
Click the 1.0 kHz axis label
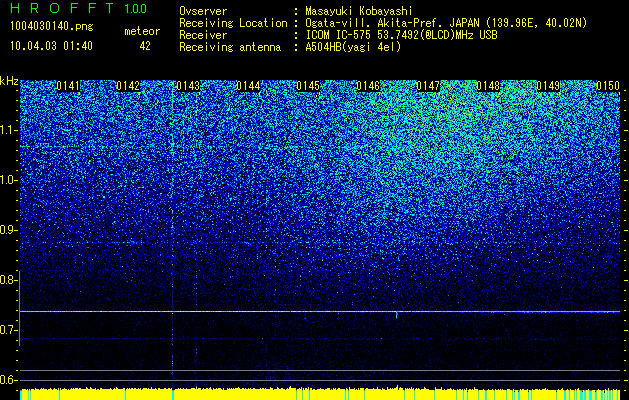click(x=8, y=180)
